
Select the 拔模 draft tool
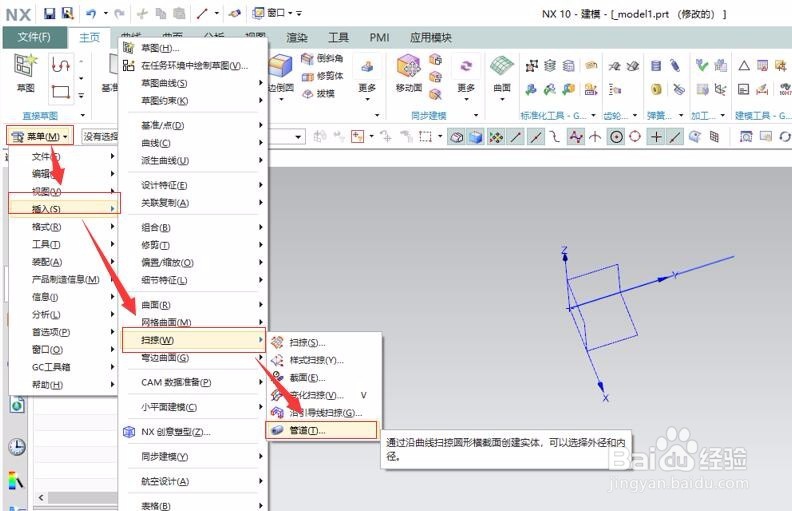[318, 93]
